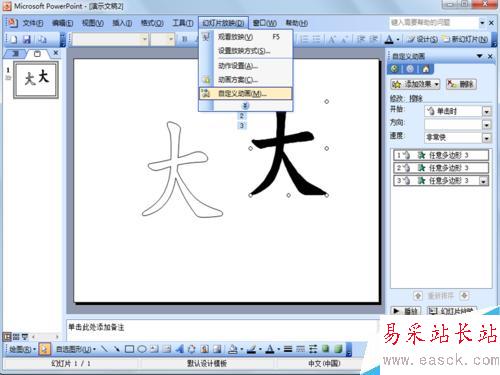Screen dimensions: 500x375
Task: Click the task pane Forward button
Action: click(410, 69)
